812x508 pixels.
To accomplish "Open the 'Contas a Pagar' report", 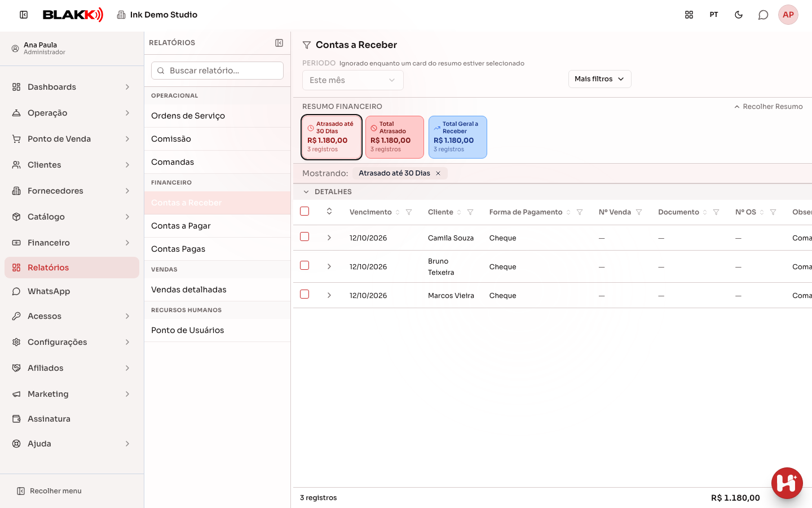I will (x=217, y=226).
